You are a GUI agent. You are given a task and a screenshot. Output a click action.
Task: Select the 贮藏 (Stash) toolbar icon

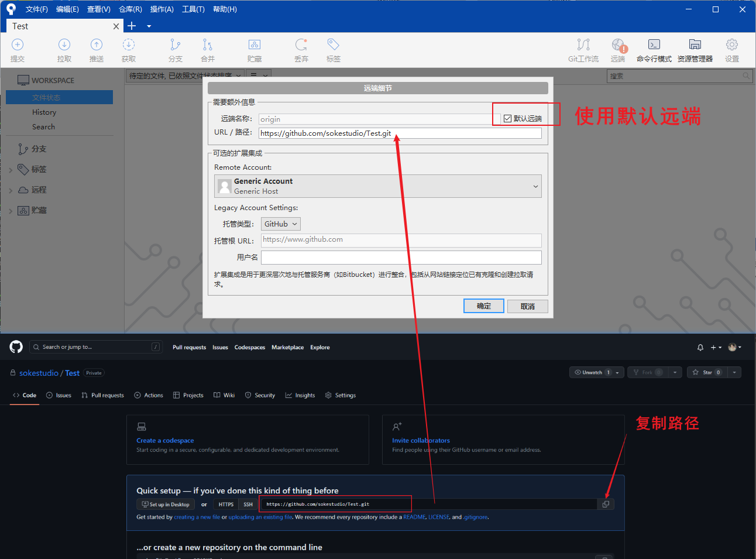[254, 50]
